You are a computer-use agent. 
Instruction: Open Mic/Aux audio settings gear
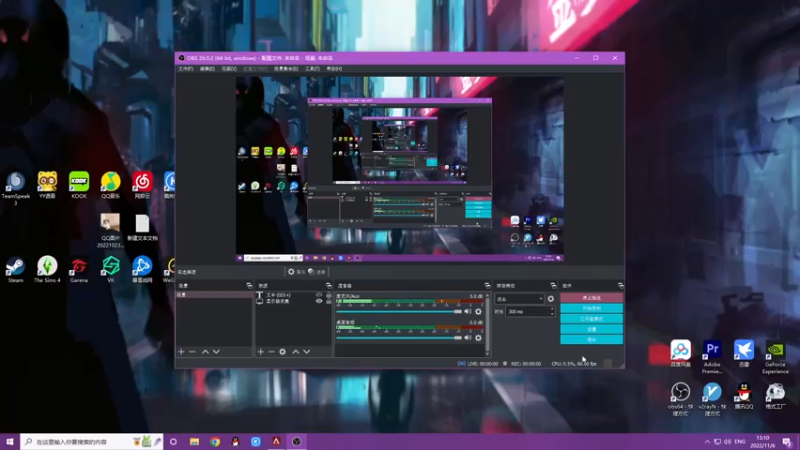(478, 311)
